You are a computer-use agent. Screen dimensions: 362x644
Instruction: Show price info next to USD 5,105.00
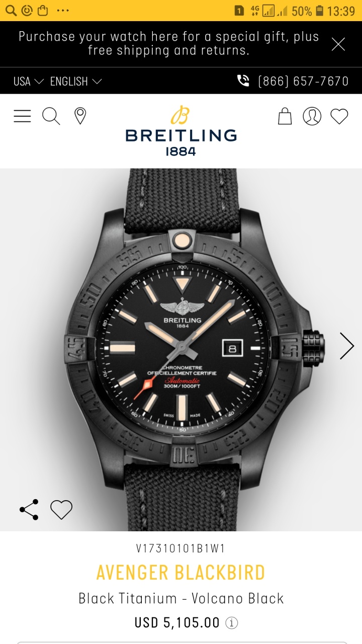tap(231, 623)
